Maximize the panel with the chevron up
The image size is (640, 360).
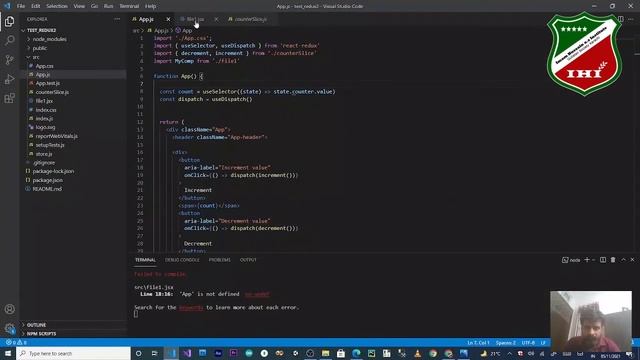623,260
